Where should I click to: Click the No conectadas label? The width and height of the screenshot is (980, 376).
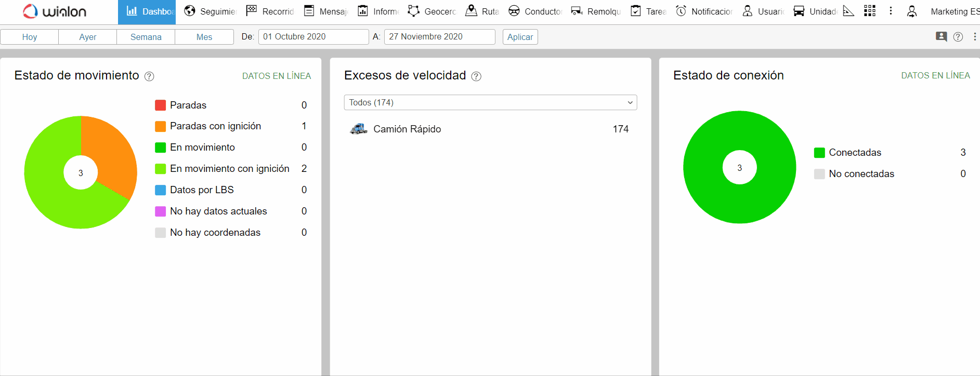click(x=861, y=174)
